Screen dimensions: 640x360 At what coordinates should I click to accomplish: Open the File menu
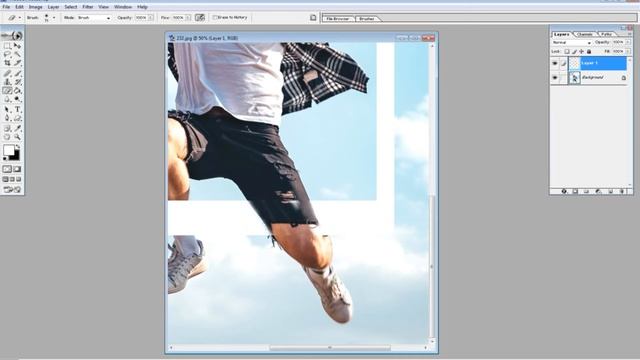pyautogui.click(x=6, y=7)
